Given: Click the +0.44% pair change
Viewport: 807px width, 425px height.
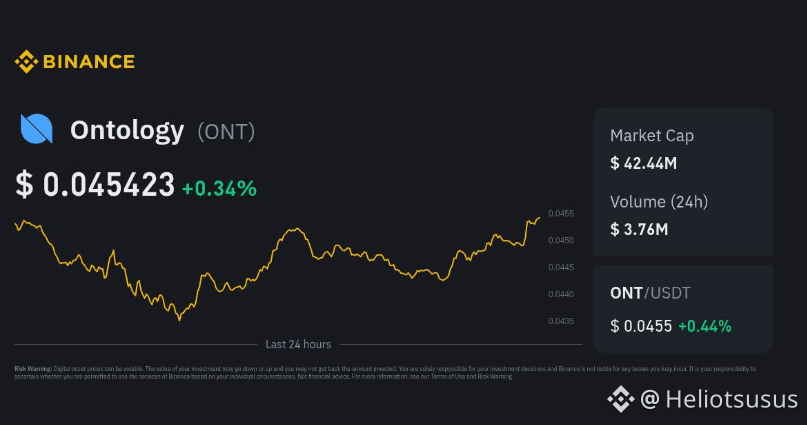Looking at the screenshot, I should coord(705,326).
